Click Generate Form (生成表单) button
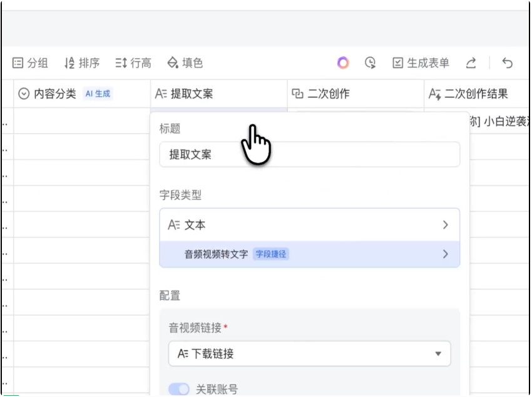 tap(421, 63)
